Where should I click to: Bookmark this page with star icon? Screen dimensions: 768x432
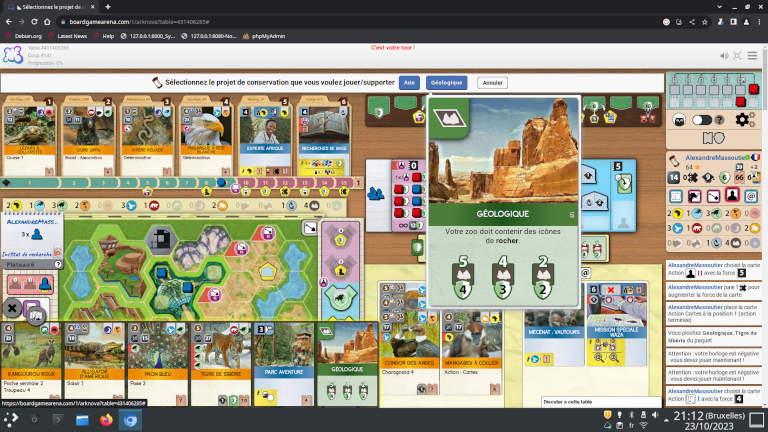tap(704, 22)
